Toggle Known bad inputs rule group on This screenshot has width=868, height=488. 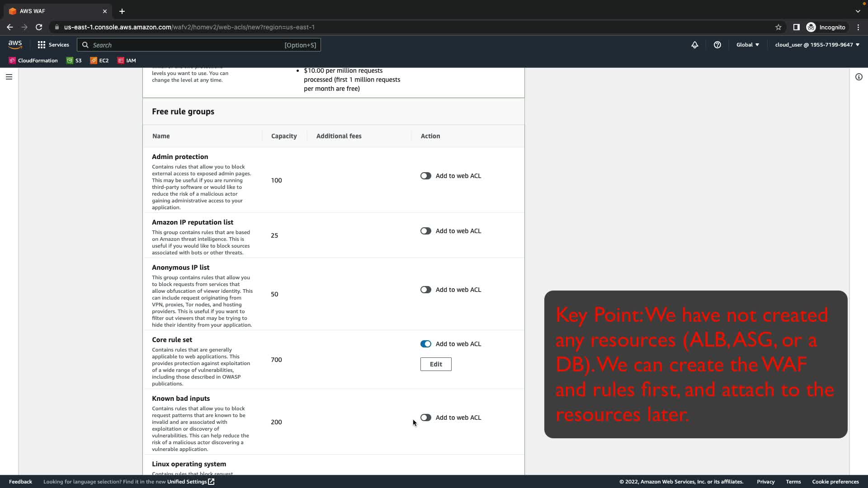pos(425,418)
